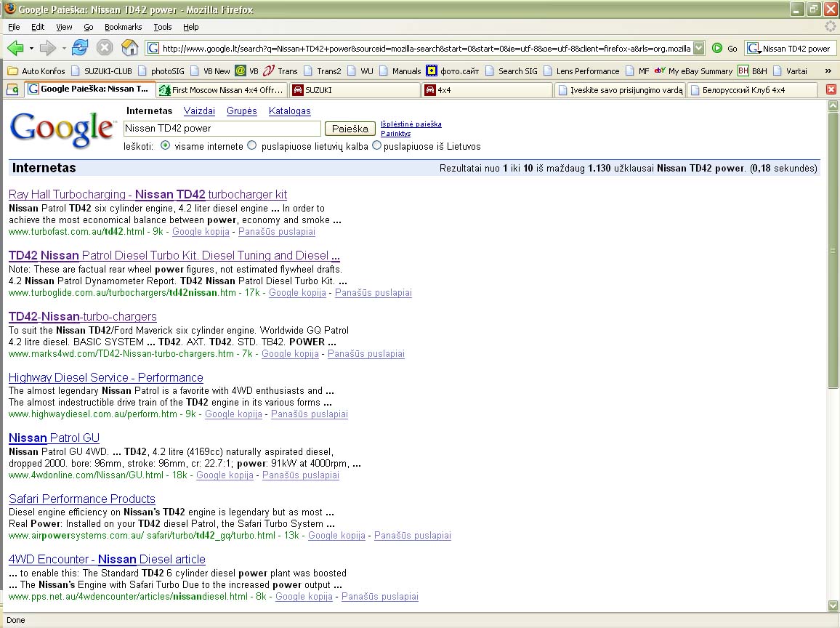Viewport: 840px width, 628px height.
Task: Open the Bookmarks menu
Action: tap(124, 27)
